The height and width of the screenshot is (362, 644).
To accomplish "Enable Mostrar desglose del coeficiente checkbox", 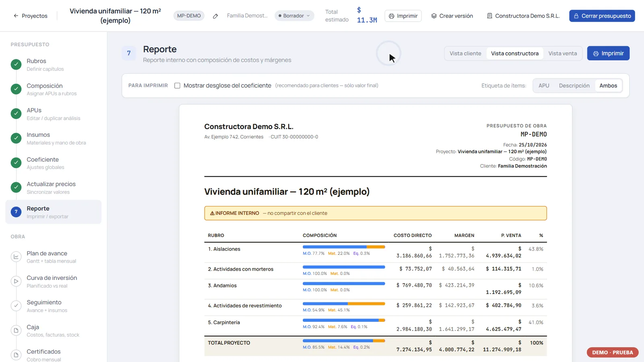I will [177, 86].
